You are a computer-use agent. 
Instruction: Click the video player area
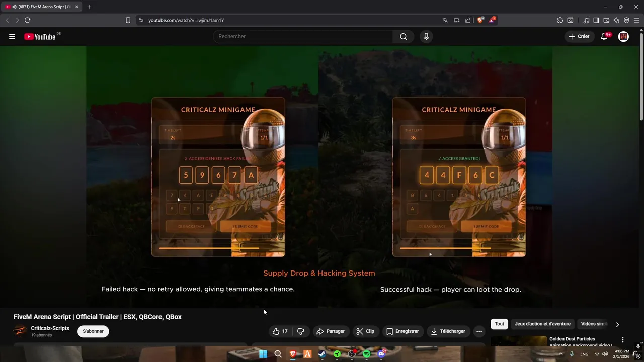319,176
